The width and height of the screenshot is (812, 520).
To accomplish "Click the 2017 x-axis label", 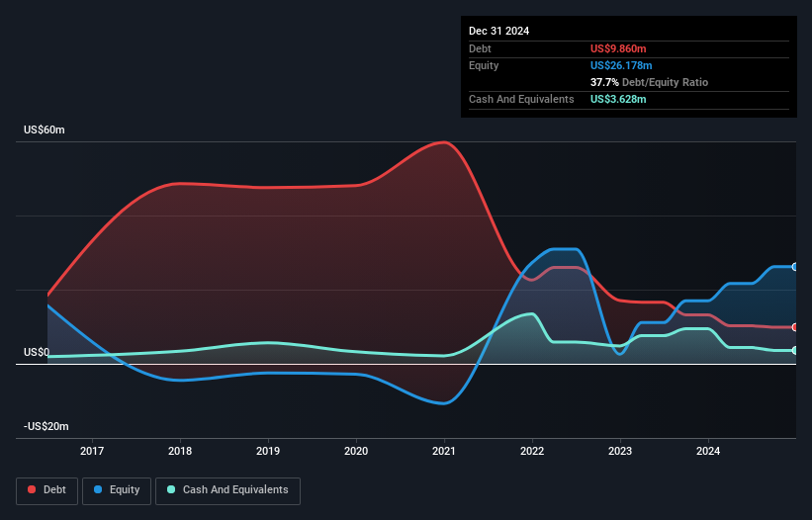I will [92, 451].
